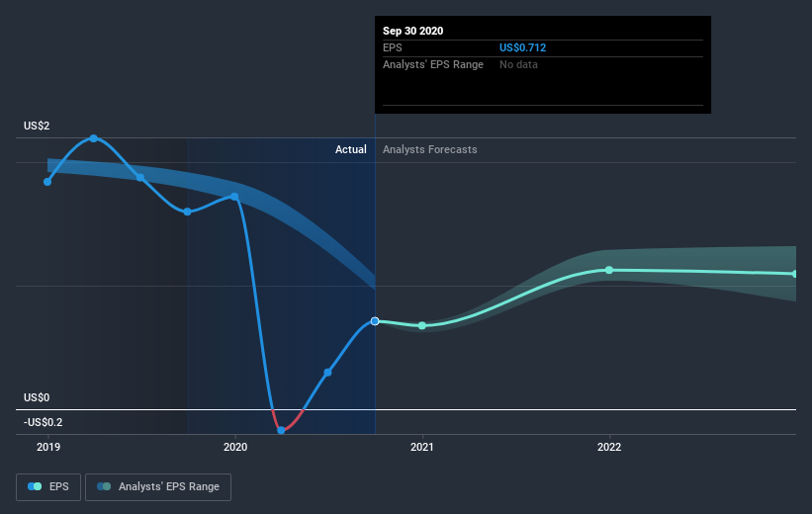Select the 2022 forecast EPS data point
The image size is (812, 514).
(609, 270)
